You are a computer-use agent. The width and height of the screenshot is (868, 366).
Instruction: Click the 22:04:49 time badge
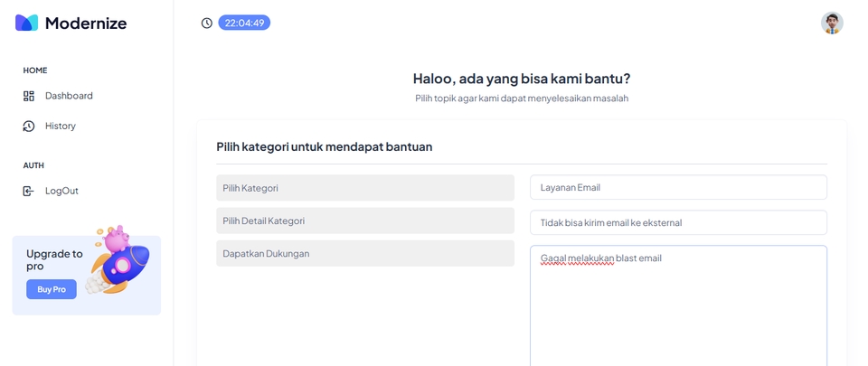click(x=244, y=23)
